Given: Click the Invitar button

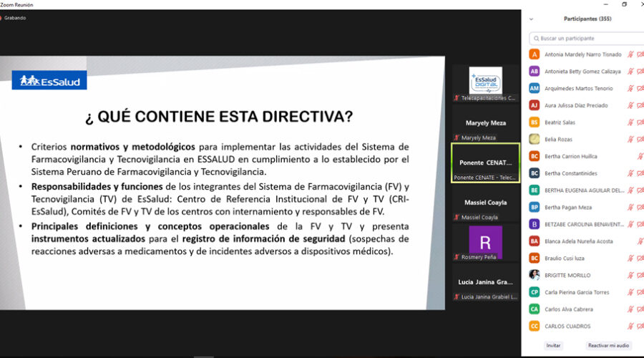Looking at the screenshot, I should tap(553, 346).
